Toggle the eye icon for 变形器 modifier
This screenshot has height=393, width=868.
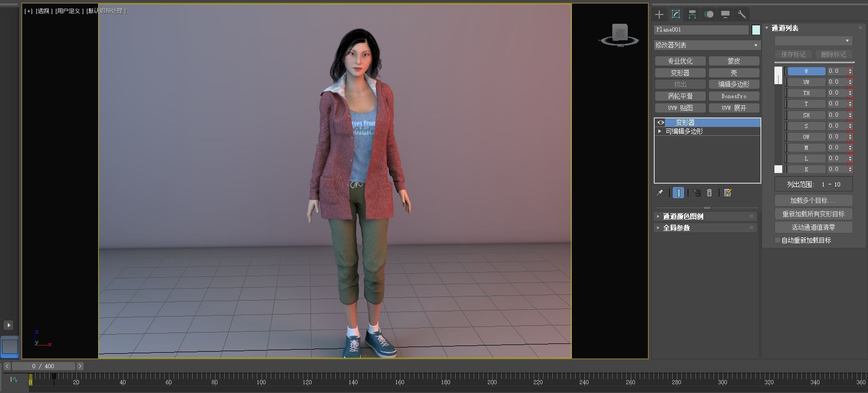coord(660,122)
